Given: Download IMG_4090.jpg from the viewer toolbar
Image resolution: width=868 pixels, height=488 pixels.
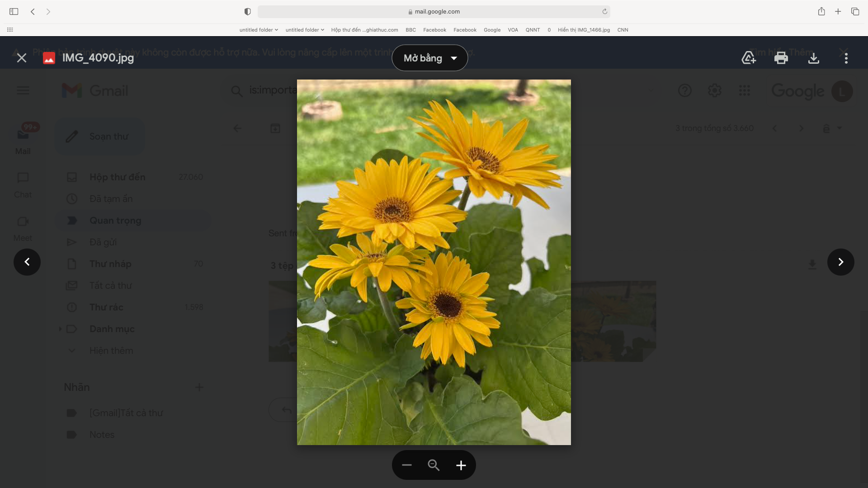Looking at the screenshot, I should click(x=813, y=58).
